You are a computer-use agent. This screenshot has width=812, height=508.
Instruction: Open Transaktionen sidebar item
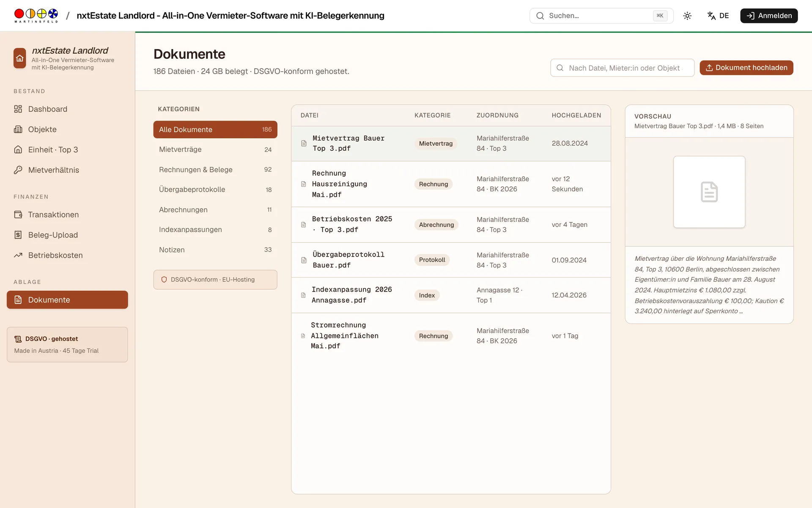(67, 215)
